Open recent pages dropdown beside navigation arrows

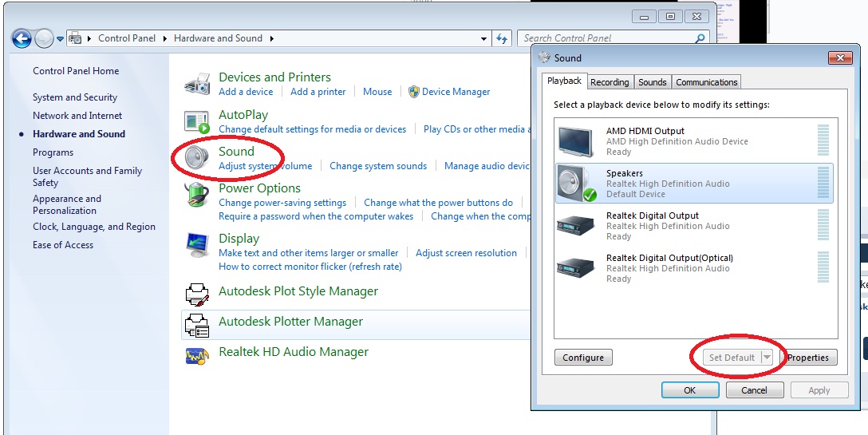pyautogui.click(x=60, y=39)
